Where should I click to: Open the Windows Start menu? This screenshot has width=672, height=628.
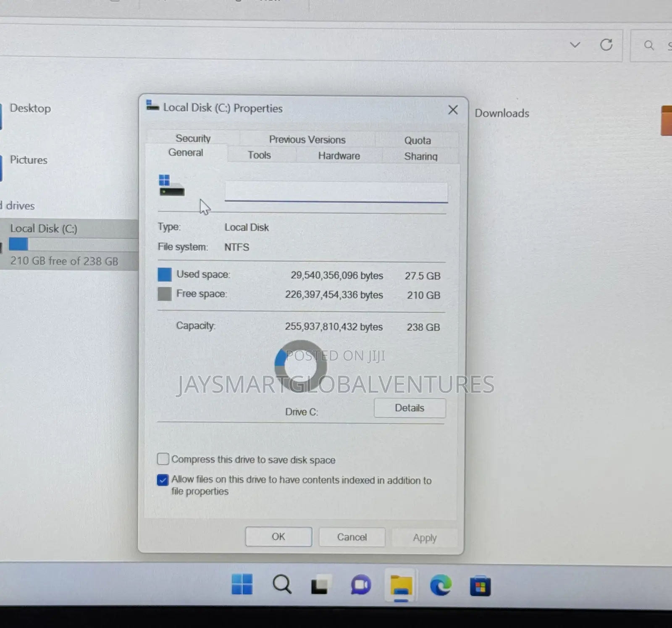(242, 584)
